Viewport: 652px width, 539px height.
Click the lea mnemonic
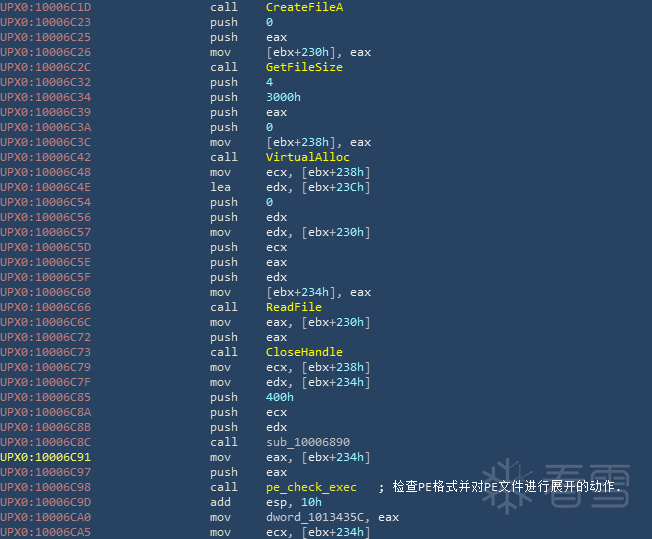coord(220,187)
